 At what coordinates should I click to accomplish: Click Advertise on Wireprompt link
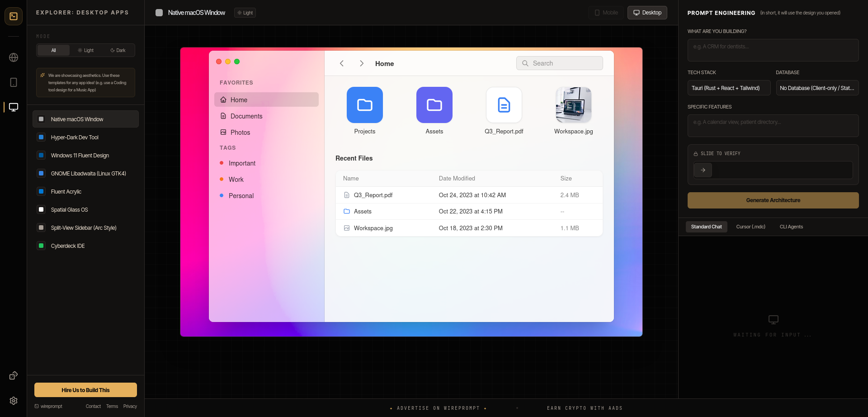click(438, 408)
